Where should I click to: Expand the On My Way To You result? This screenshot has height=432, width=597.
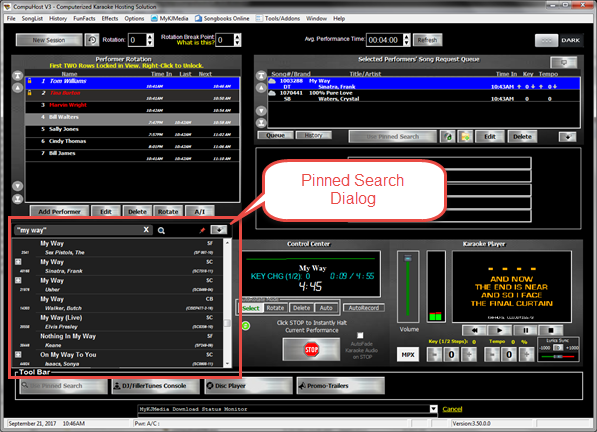click(x=18, y=354)
